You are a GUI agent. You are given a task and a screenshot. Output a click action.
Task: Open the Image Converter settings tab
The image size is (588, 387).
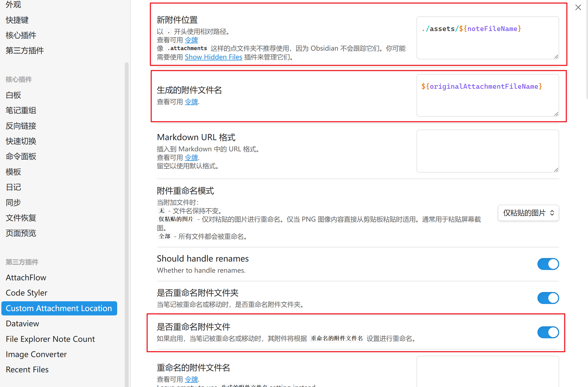[x=36, y=354]
